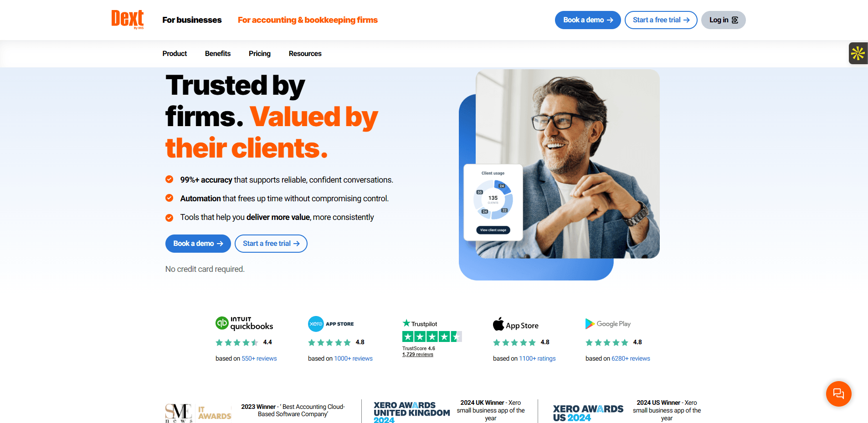Click the yellow asterisk widget icon
Viewport: 868px width, 423px height.
click(x=858, y=53)
